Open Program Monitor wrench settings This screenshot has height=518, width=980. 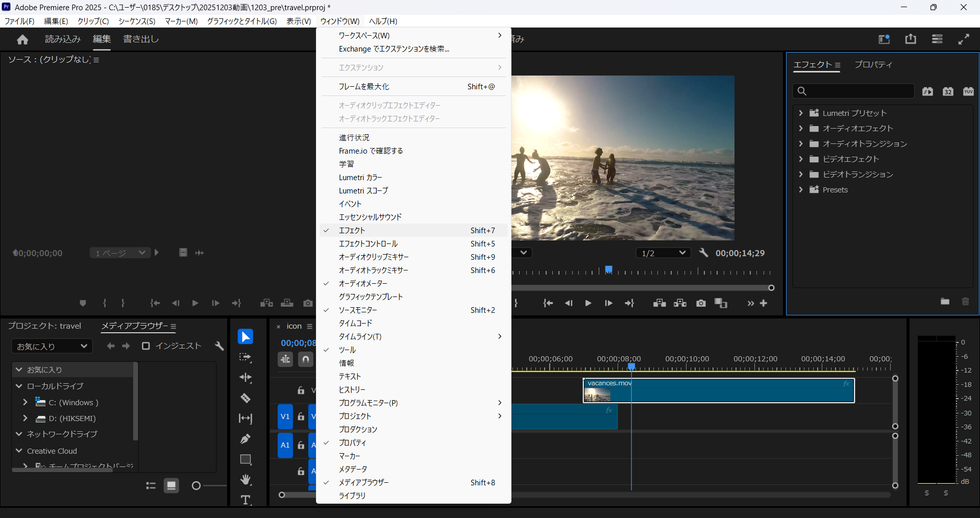(x=703, y=253)
